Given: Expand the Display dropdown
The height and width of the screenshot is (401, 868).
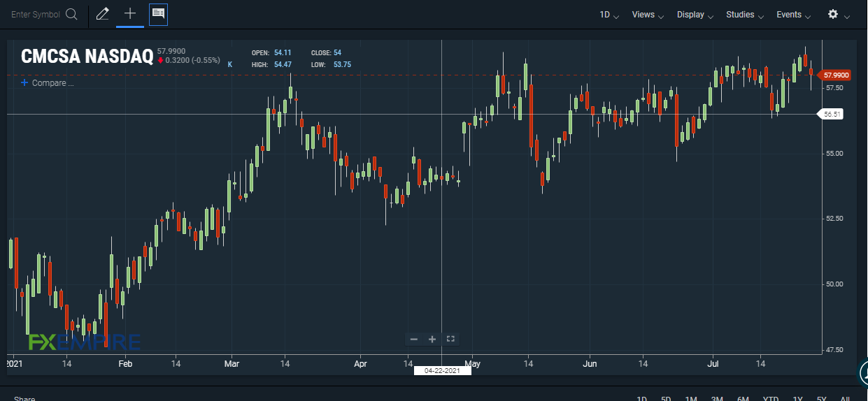Looking at the screenshot, I should click(695, 15).
